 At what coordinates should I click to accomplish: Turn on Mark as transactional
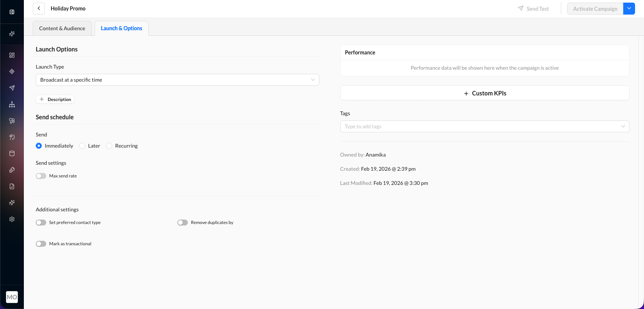tap(41, 244)
